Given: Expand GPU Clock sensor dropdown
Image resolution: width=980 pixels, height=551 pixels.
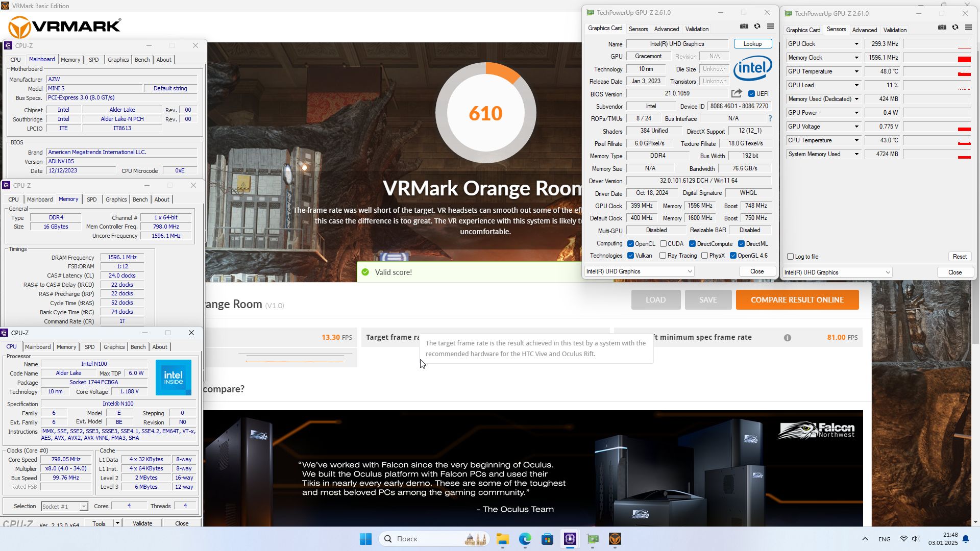Looking at the screenshot, I should tap(856, 44).
